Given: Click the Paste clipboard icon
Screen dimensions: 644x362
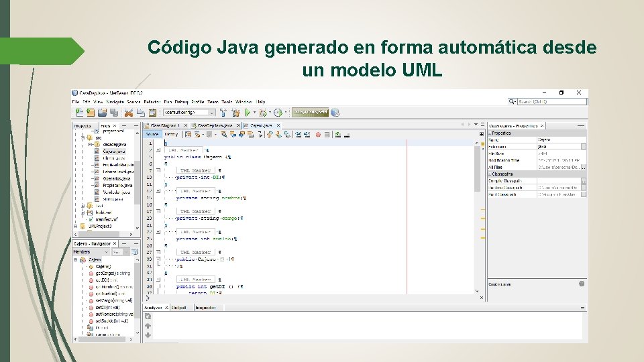Looking at the screenshot, I should pos(152,113).
